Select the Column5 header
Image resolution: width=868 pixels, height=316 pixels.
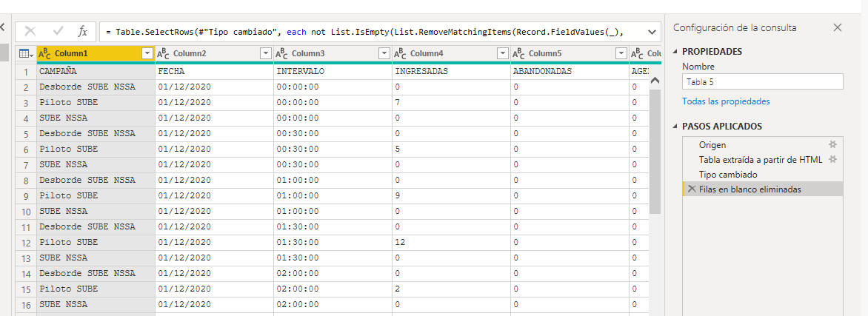tap(570, 54)
